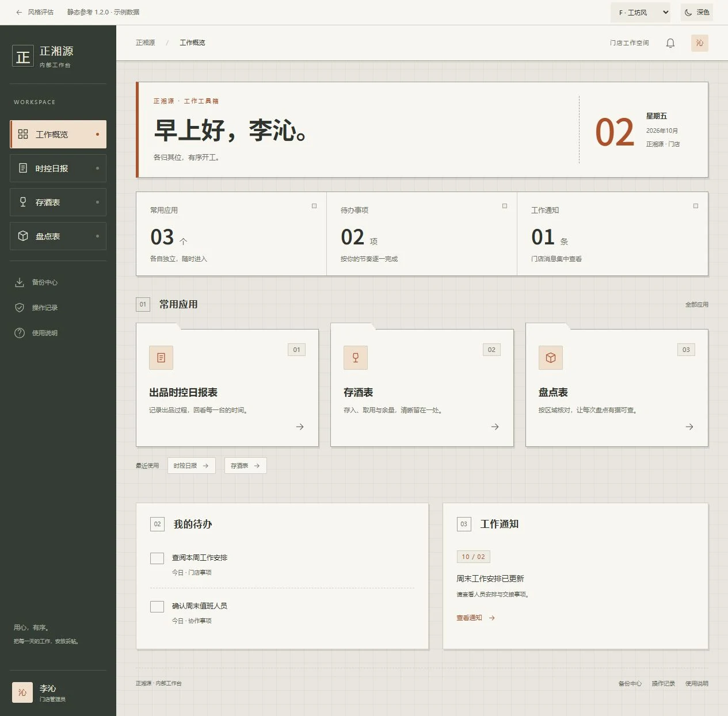Click the 时控日报 recently used chip
This screenshot has height=716, width=728.
point(192,466)
